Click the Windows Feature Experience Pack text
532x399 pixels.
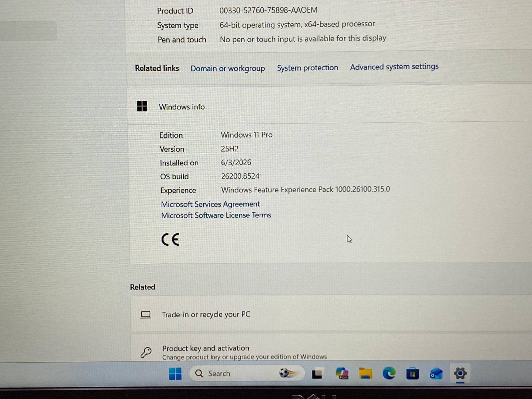(306, 190)
